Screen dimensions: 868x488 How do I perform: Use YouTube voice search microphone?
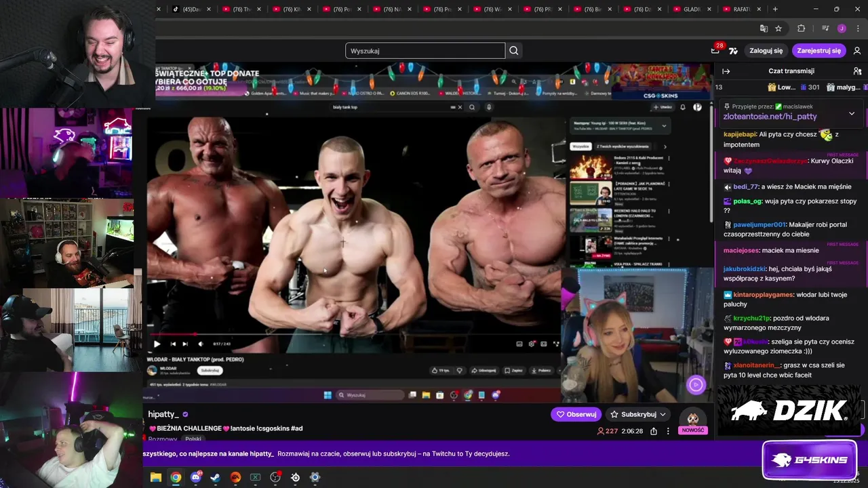point(488,107)
